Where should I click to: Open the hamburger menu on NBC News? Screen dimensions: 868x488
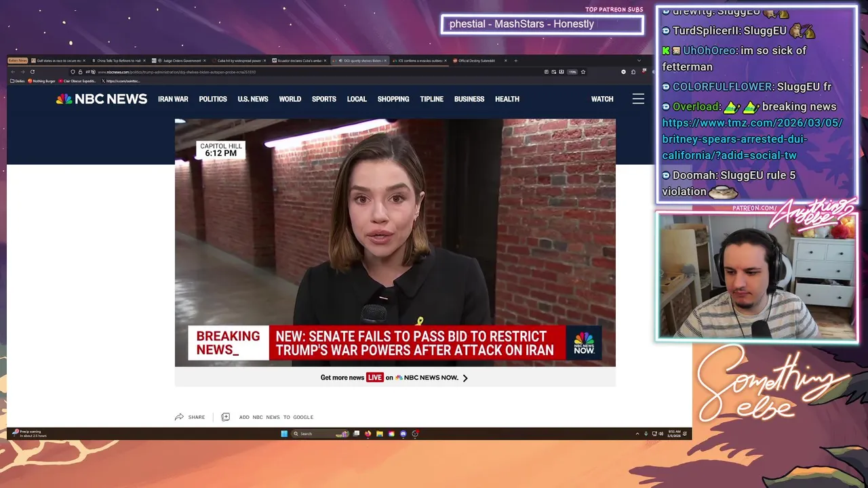(638, 99)
